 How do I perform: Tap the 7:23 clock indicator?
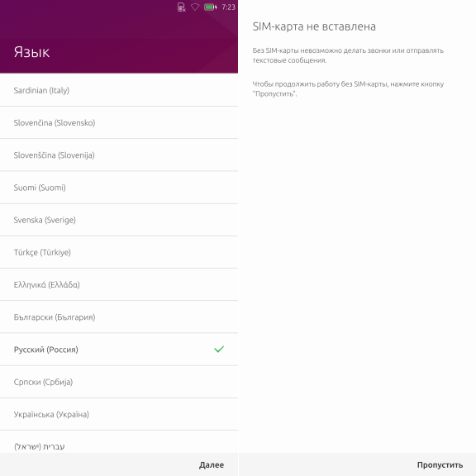coord(228,7)
